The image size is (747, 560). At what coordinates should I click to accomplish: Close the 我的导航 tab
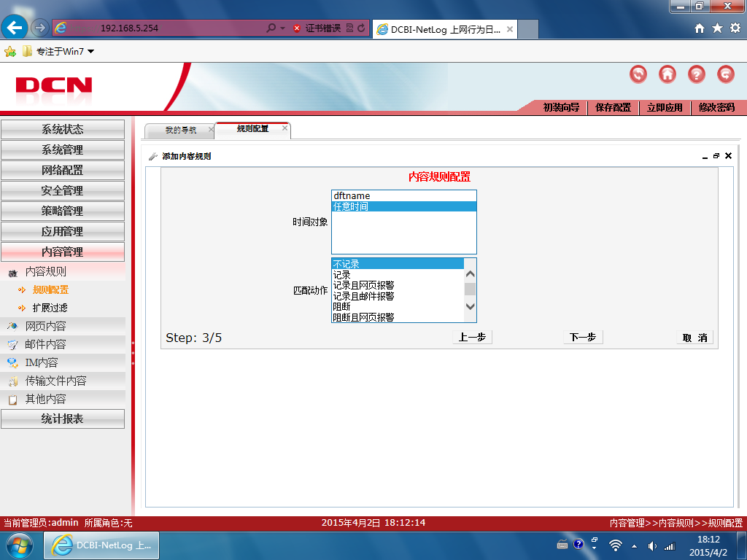coord(211,129)
